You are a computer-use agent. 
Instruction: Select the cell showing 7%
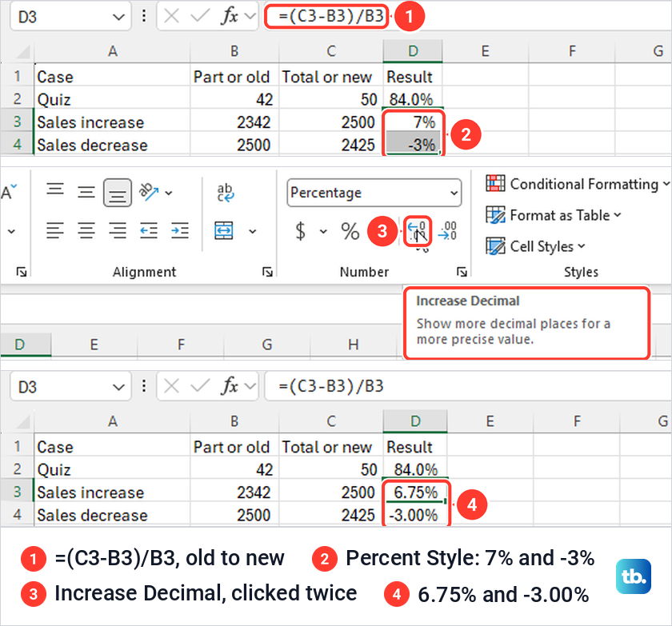pyautogui.click(x=413, y=122)
